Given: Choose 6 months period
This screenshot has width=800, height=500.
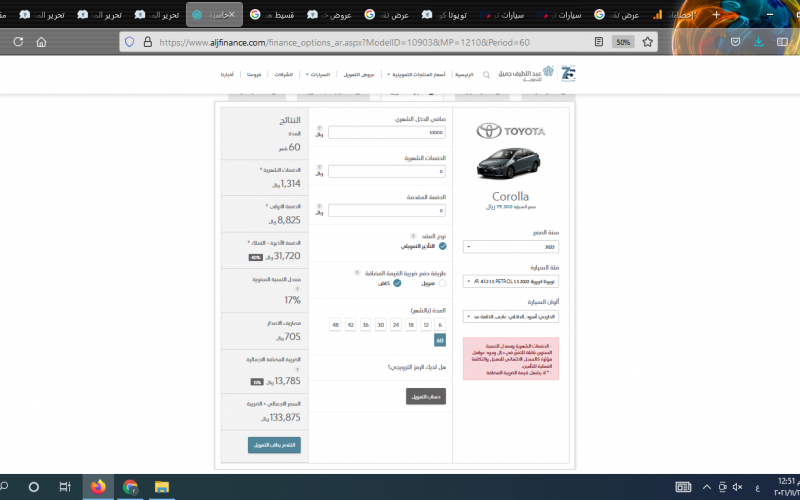Looking at the screenshot, I should (x=440, y=324).
